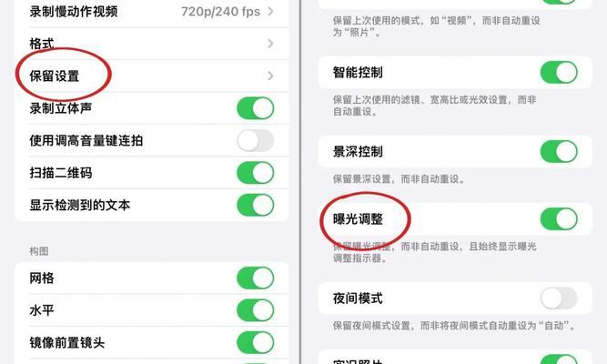Screen dimensions: 607x364
Task: Tap the 720p/240 fps value
Action: (220, 12)
